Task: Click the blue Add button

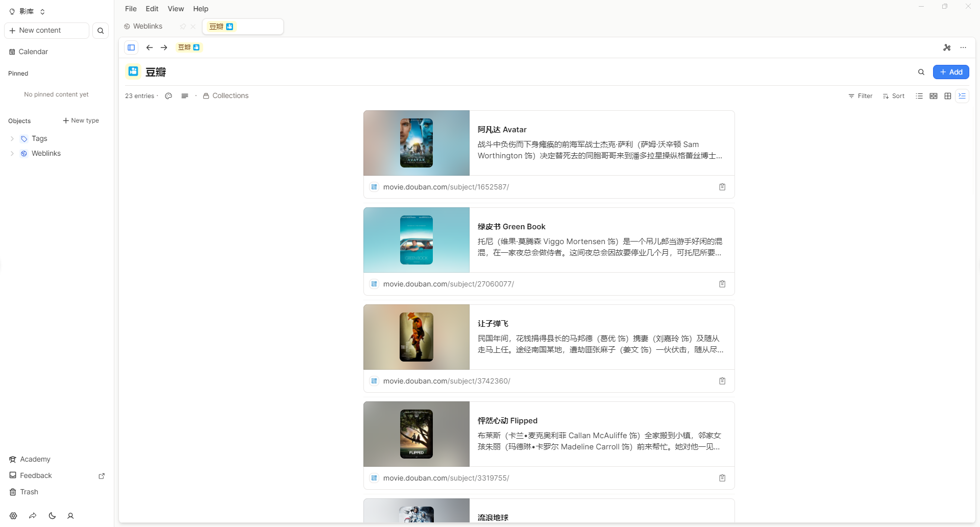Action: coord(950,72)
